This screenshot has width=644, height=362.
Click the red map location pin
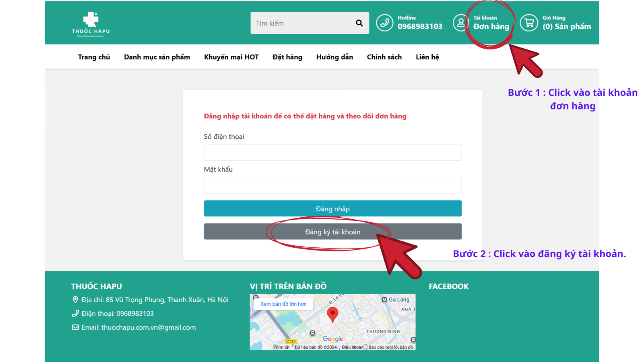coord(332,314)
